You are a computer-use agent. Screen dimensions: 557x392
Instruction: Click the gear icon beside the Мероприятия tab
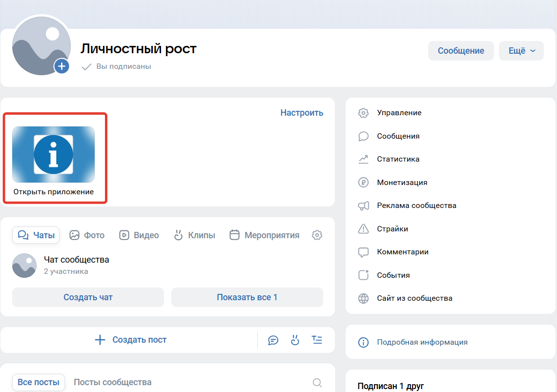coord(317,235)
